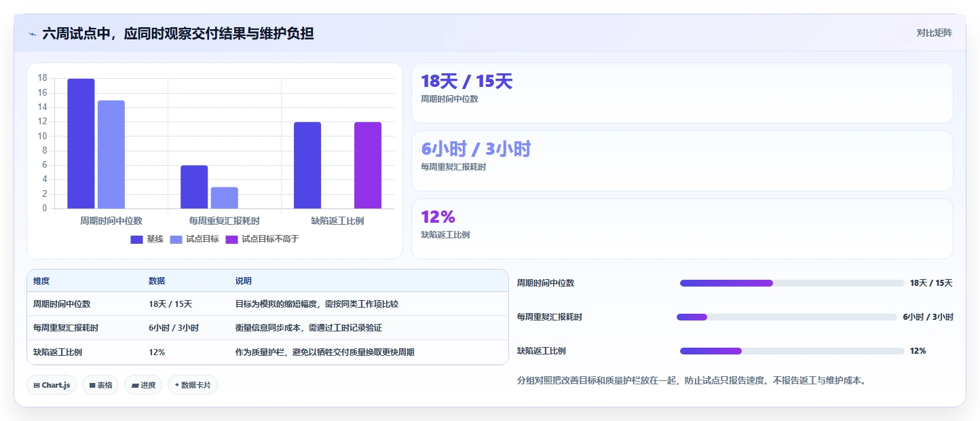Viewport: 980px width, 421px height.
Task: Toggle the 基线 legend entry
Action: [147, 239]
